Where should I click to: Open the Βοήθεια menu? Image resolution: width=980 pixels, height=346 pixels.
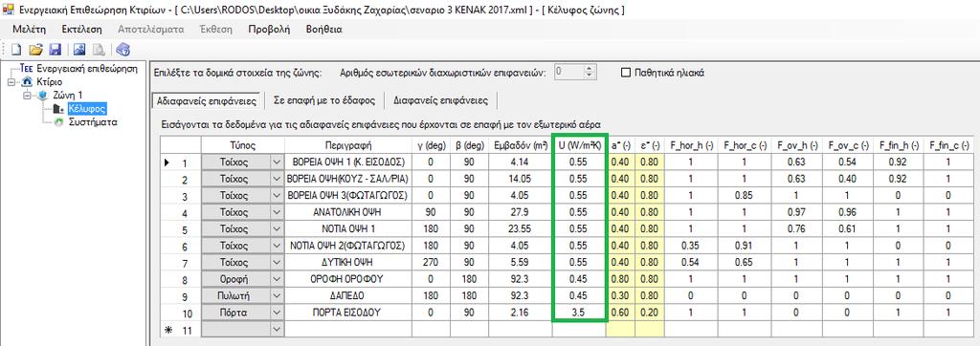pos(323,30)
